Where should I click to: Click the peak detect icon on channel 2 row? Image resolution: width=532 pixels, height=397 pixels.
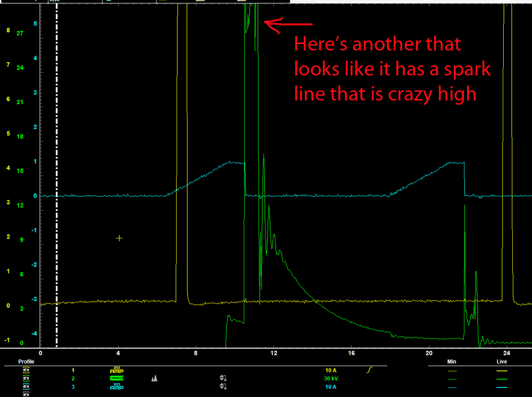pos(154,378)
